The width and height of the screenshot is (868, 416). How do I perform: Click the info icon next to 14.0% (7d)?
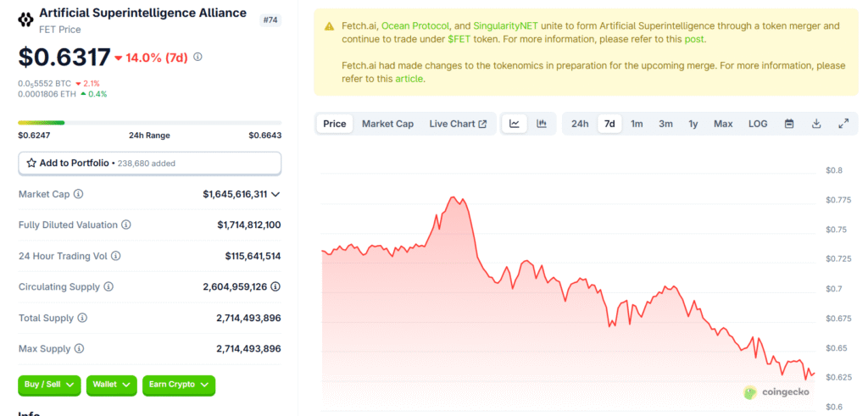(x=198, y=57)
